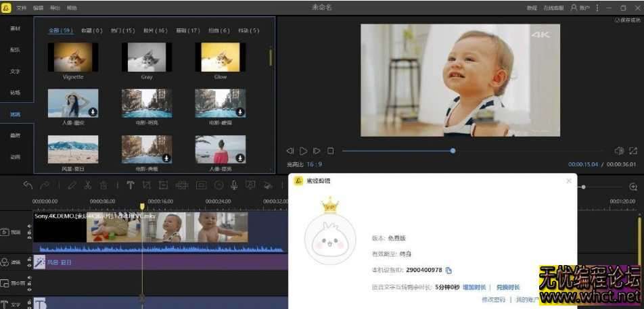Click the fullscreen preview icon

click(x=633, y=151)
